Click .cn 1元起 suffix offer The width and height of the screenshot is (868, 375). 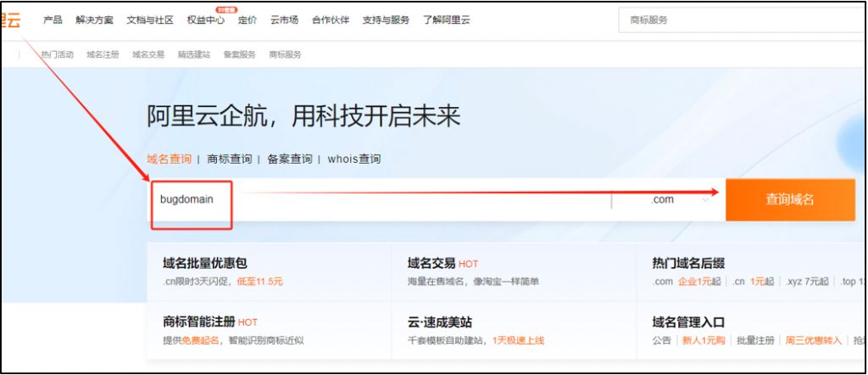[x=753, y=282]
